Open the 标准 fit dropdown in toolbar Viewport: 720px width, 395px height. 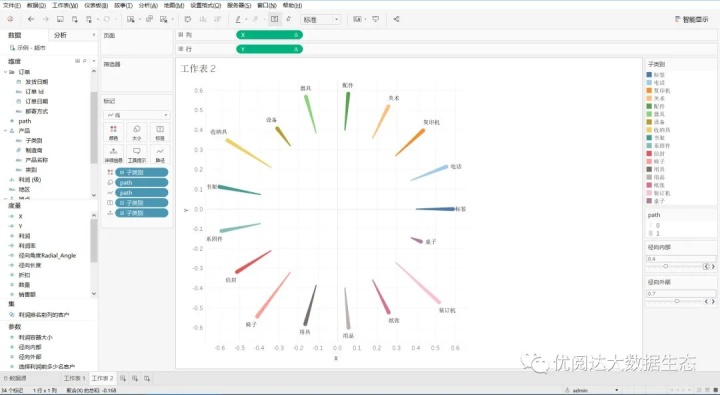coord(321,19)
